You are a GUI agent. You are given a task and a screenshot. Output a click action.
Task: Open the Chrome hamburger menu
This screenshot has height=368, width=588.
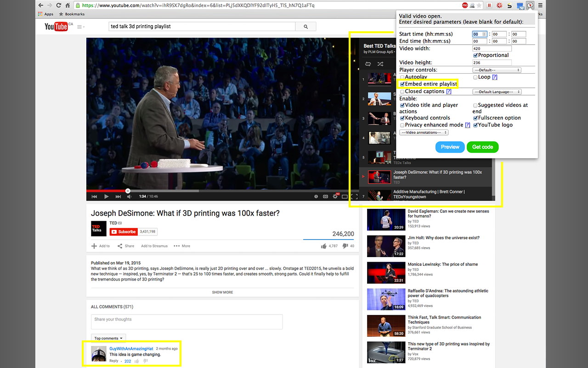pos(540,6)
